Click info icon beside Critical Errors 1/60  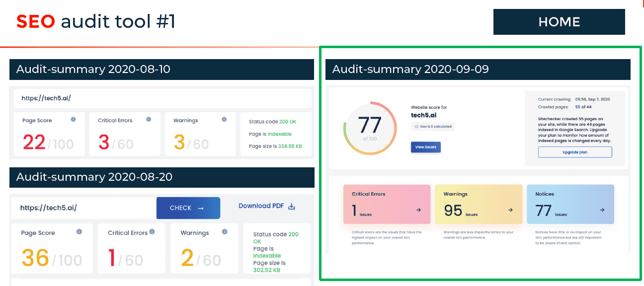coord(152,231)
